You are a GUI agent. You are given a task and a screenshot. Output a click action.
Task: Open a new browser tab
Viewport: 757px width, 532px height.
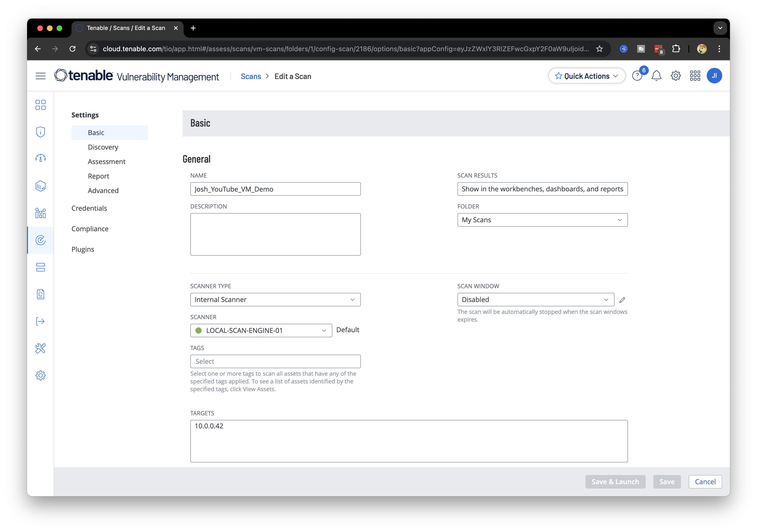click(x=193, y=28)
